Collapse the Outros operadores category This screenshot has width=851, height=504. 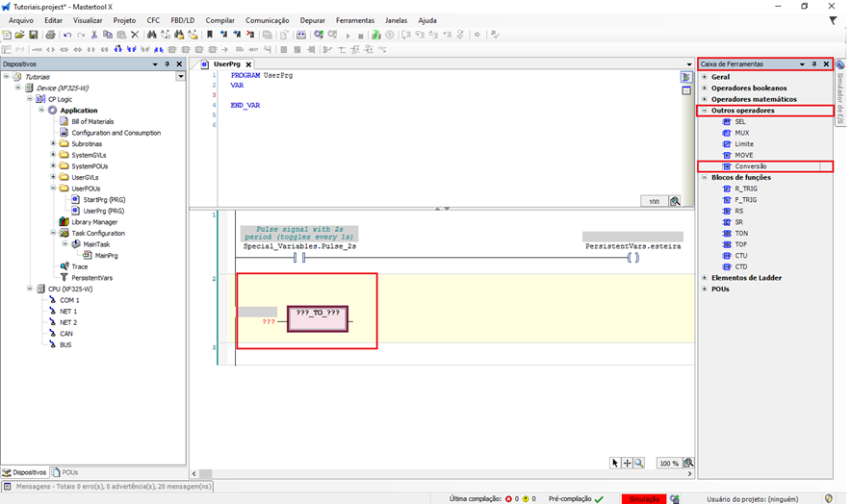[x=705, y=111]
